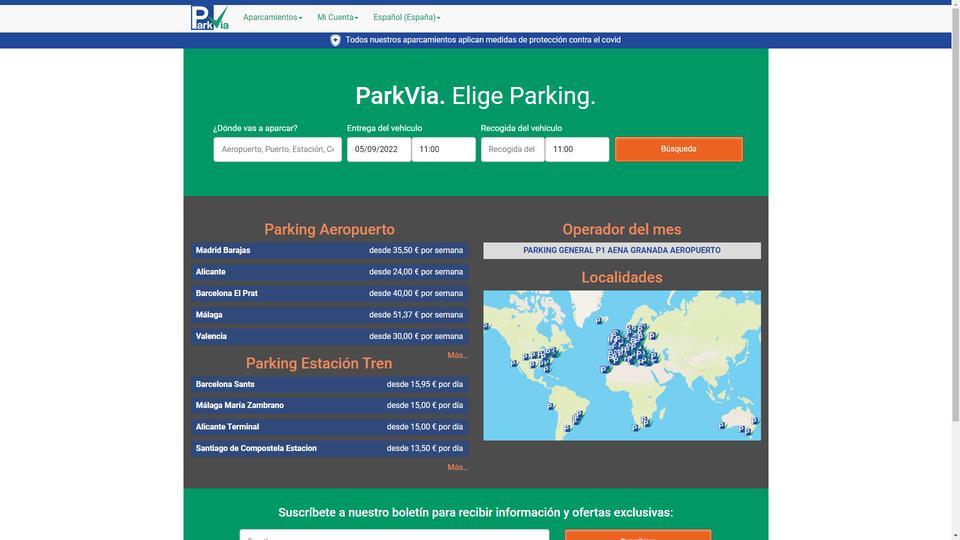Click the Parking Aeropuerto heading
960x540 pixels.
pos(329,230)
